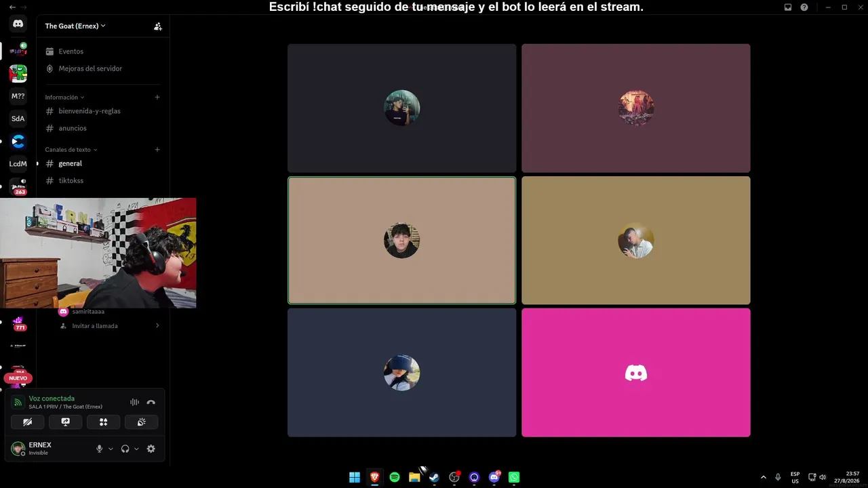This screenshot has width=868, height=488.
Task: Toggle noise suppression waveform icon
Action: coord(134,403)
